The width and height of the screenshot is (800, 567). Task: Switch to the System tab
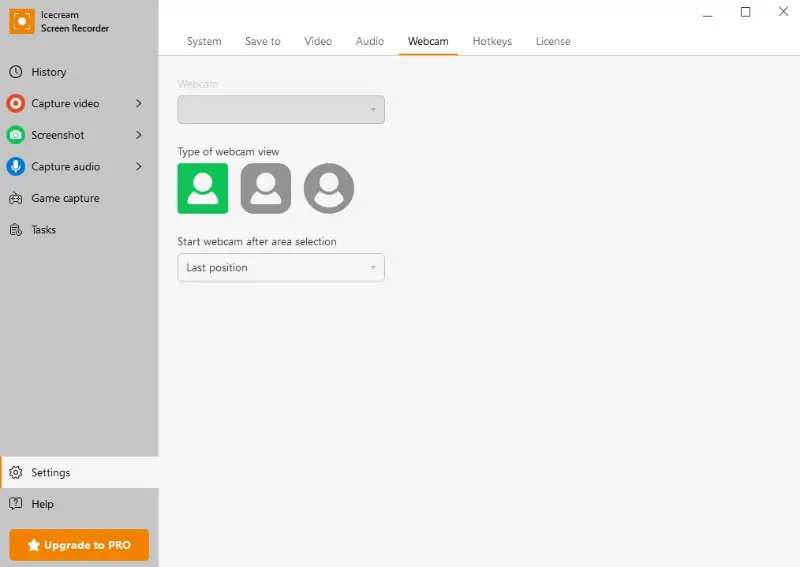click(x=204, y=41)
